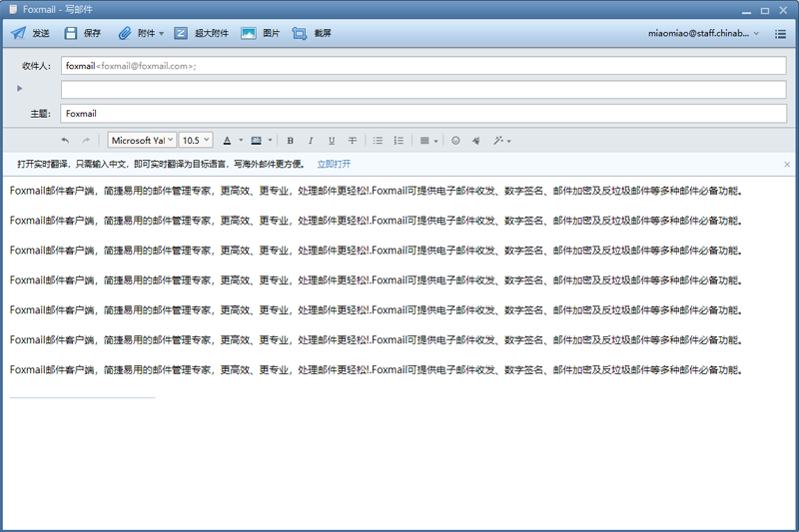Insert an emoji smiley face
Image resolution: width=799 pixels, height=532 pixels.
(x=456, y=141)
